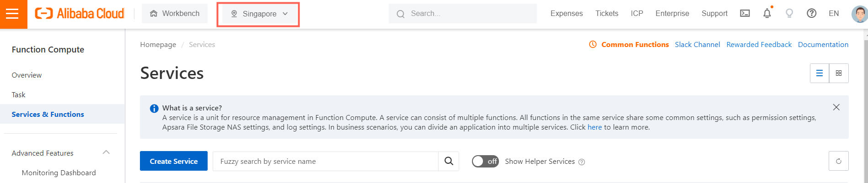
Task: Open Cloud Shell terminal icon
Action: (x=745, y=14)
